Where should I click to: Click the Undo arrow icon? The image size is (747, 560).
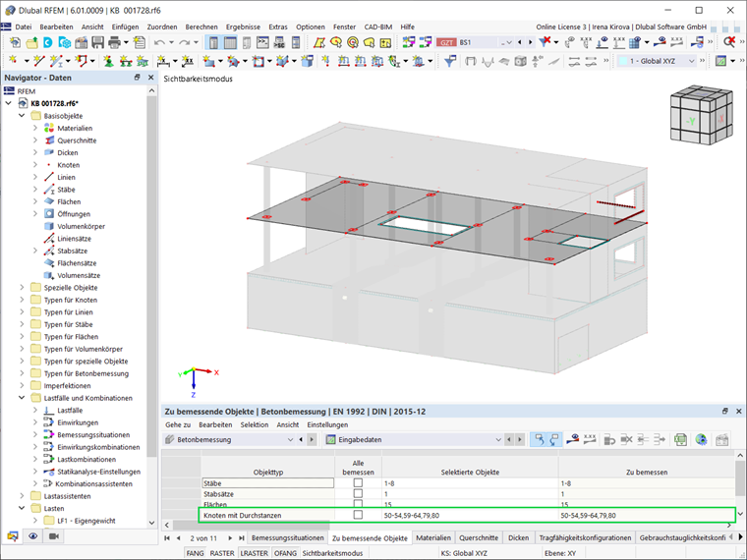point(159,42)
